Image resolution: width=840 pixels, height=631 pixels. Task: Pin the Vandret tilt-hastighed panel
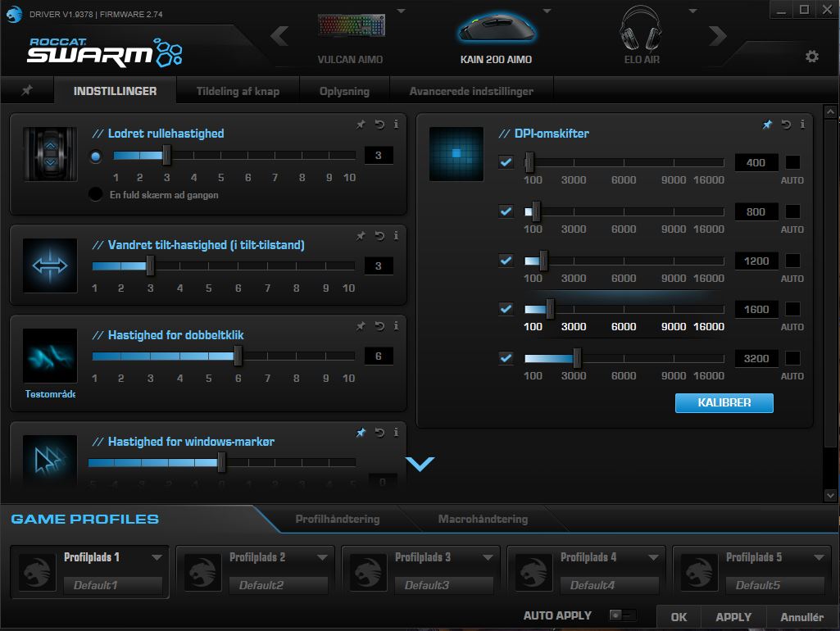[x=361, y=236]
